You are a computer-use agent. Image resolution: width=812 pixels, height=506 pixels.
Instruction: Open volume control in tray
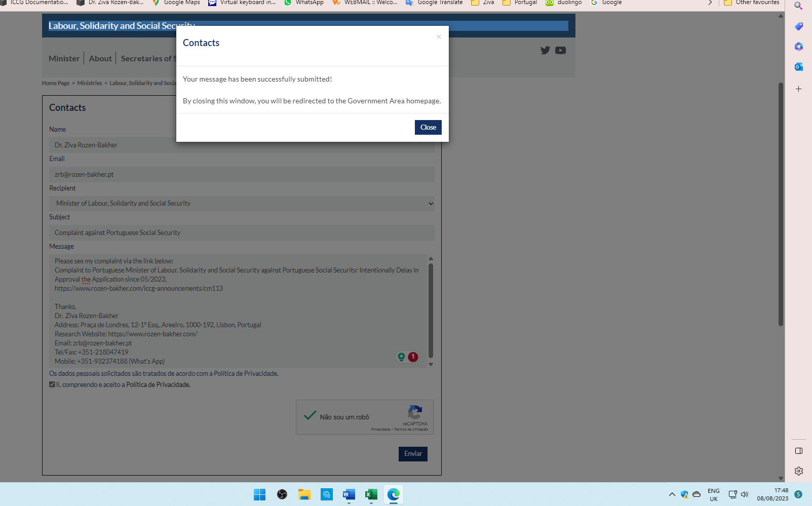(x=745, y=494)
